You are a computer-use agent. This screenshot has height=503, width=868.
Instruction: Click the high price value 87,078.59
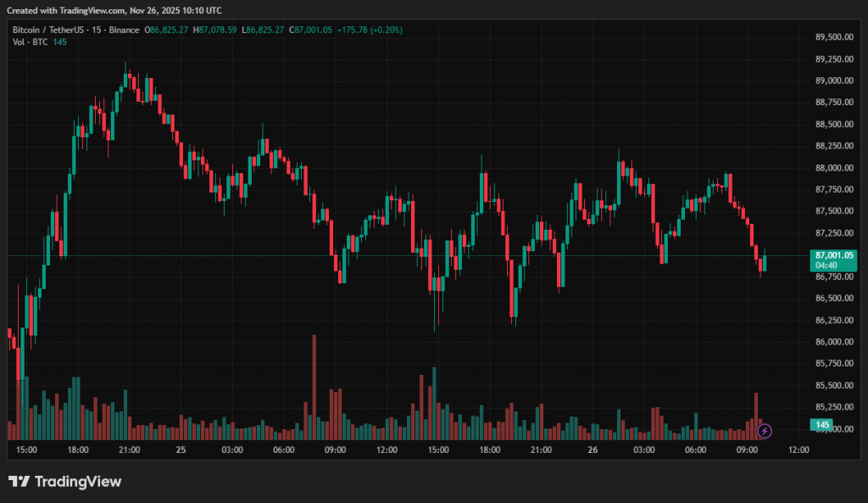click(x=218, y=30)
